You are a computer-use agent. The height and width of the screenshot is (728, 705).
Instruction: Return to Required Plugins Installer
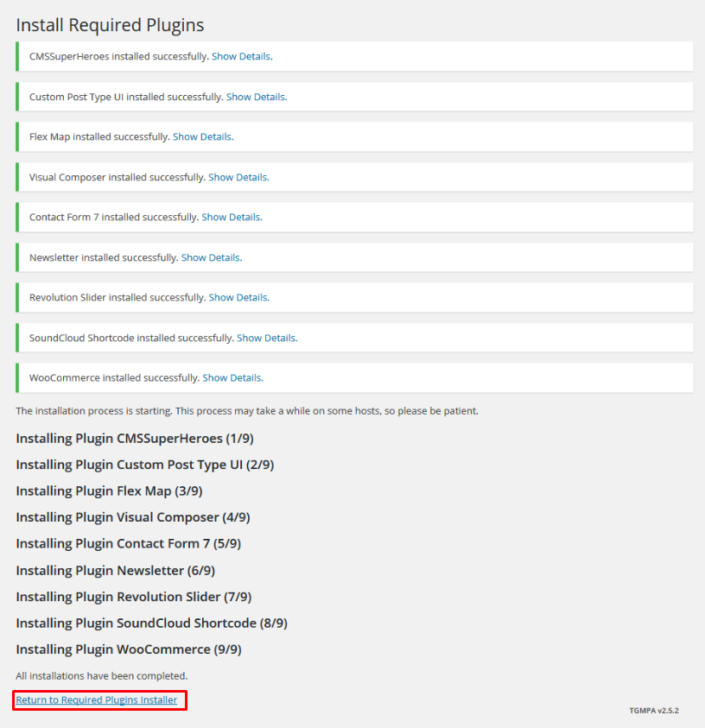click(97, 700)
